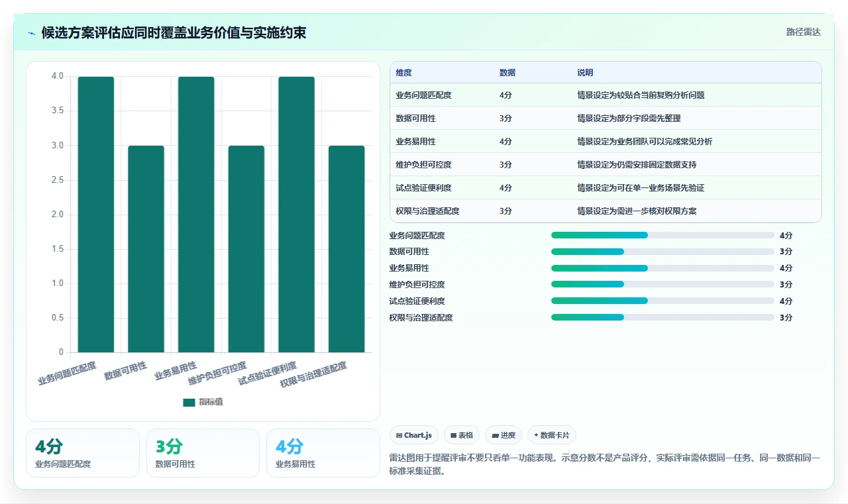This screenshot has width=848, height=504.
Task: Click the 数据卡片 chip
Action: coord(552,435)
